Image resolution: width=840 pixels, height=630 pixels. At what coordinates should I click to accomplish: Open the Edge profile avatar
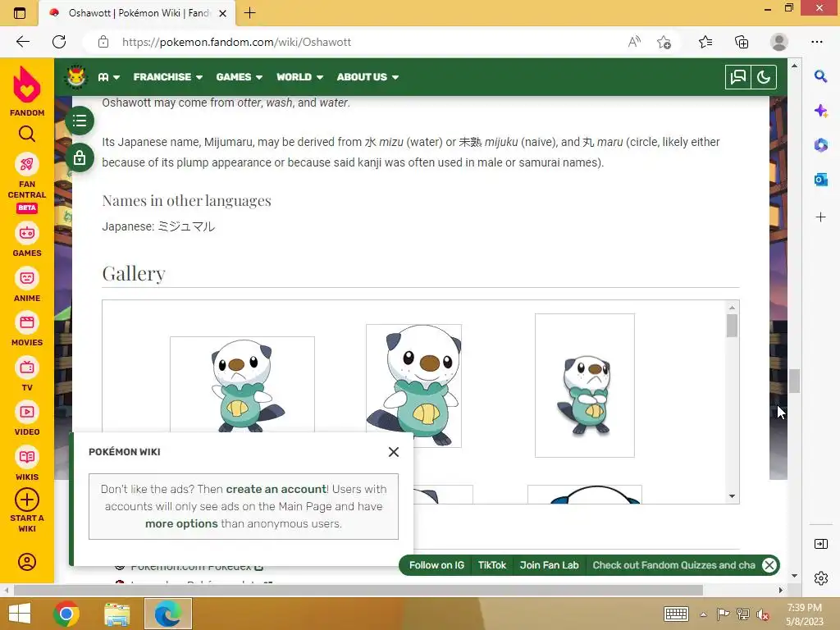pyautogui.click(x=779, y=42)
